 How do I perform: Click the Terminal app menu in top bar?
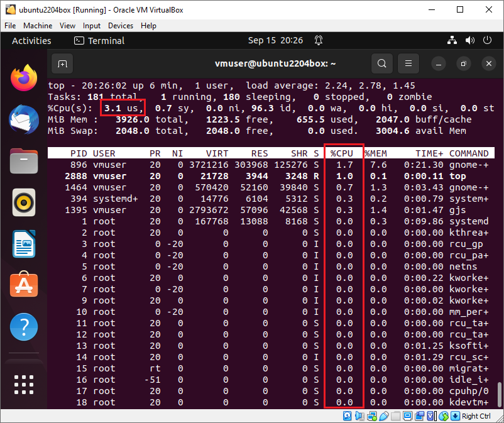[x=99, y=41]
